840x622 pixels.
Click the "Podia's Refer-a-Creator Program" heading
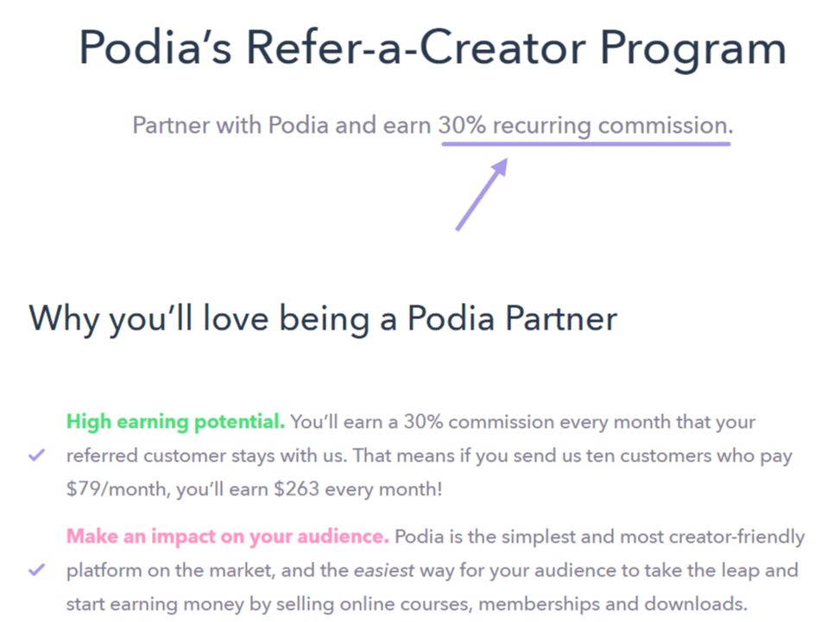(x=433, y=48)
